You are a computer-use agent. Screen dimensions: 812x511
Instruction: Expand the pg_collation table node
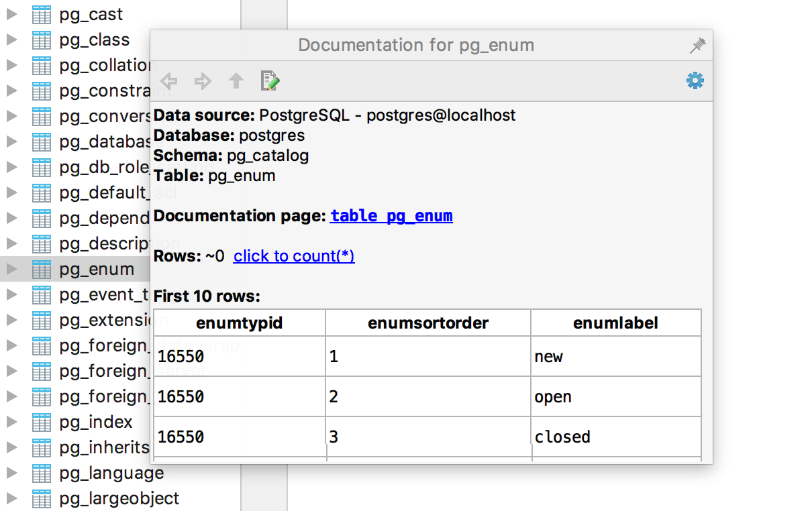[x=11, y=65]
